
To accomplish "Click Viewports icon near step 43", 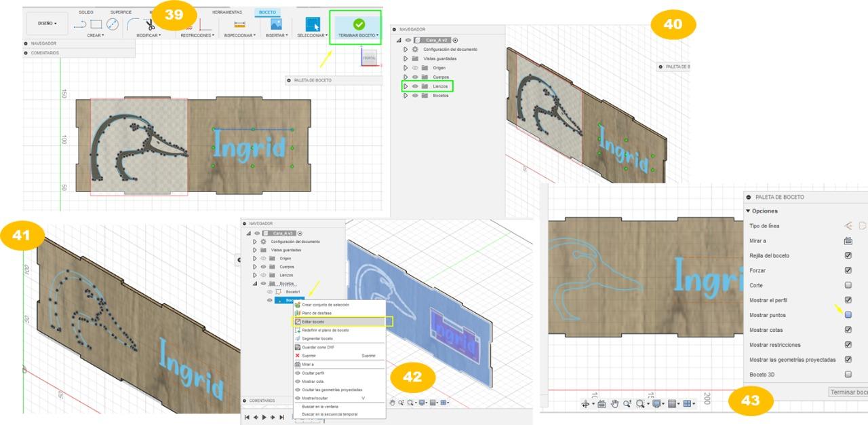I will [x=688, y=403].
